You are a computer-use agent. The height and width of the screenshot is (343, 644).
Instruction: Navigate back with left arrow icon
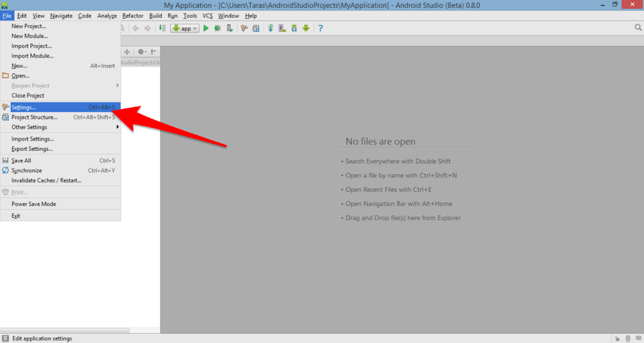[x=135, y=28]
